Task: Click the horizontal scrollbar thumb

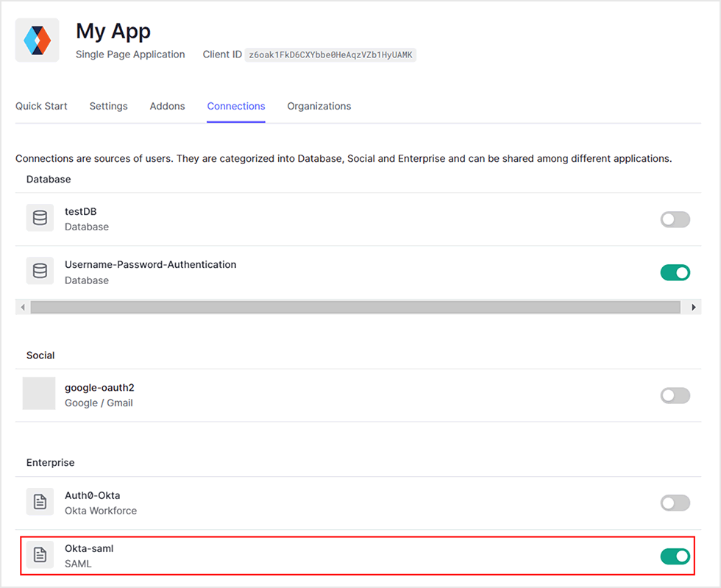Action: [355, 307]
